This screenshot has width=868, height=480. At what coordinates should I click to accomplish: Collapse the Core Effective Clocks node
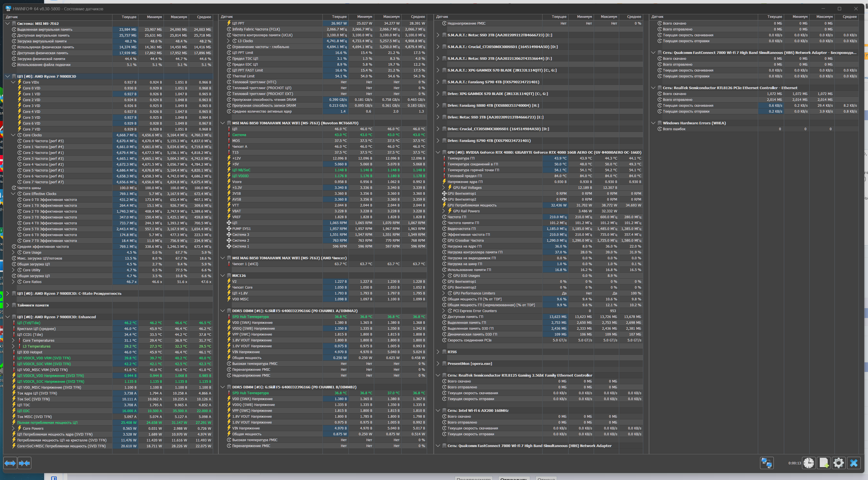click(13, 194)
